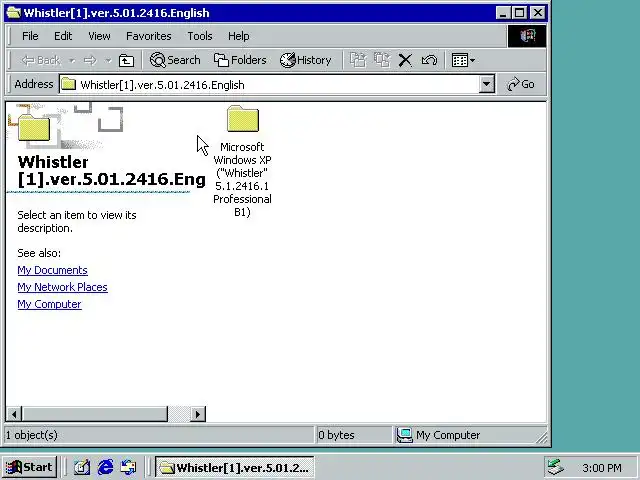Open the Favorites menu
Screen dimensions: 640x480
[149, 36]
